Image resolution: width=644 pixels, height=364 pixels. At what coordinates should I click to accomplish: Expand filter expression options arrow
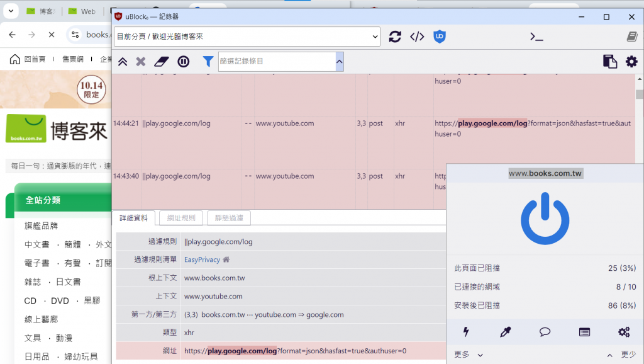(x=339, y=62)
